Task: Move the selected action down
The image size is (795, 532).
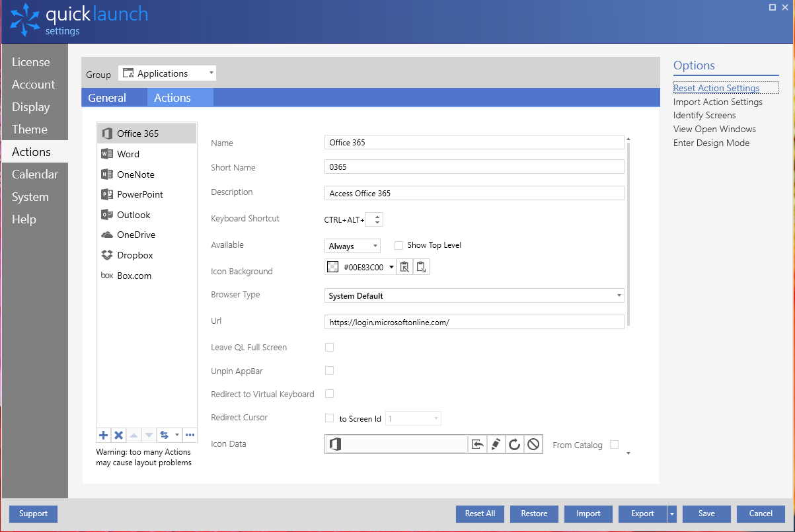Action: pos(149,435)
